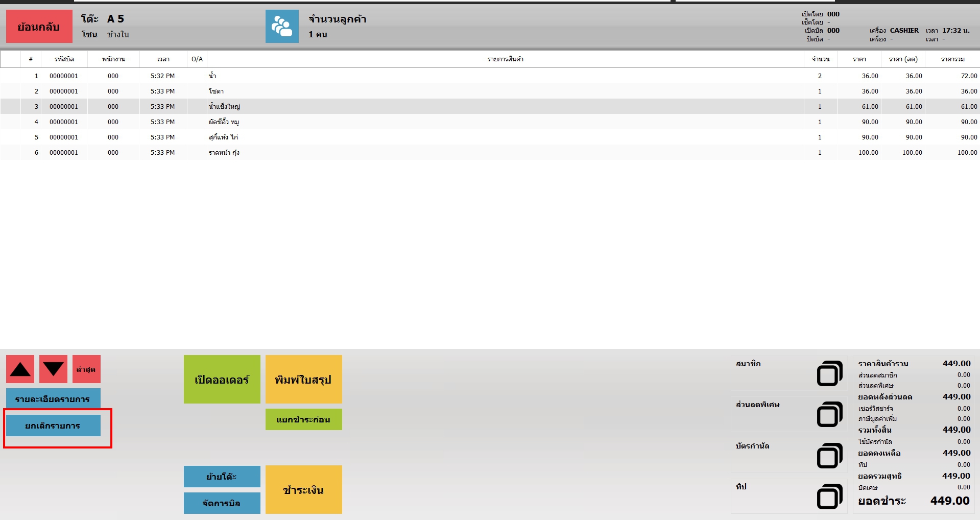This screenshot has width=980, height=520.
Task: Click the customer count people icon
Action: point(282,27)
